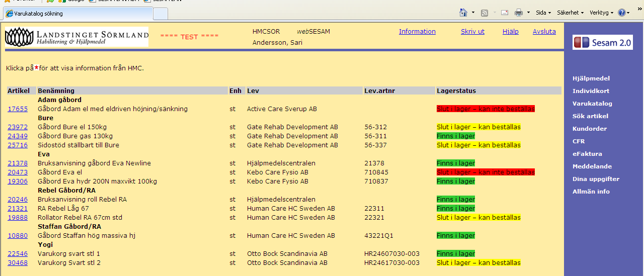Open article 20473
The width and height of the screenshot is (644, 276).
click(18, 172)
